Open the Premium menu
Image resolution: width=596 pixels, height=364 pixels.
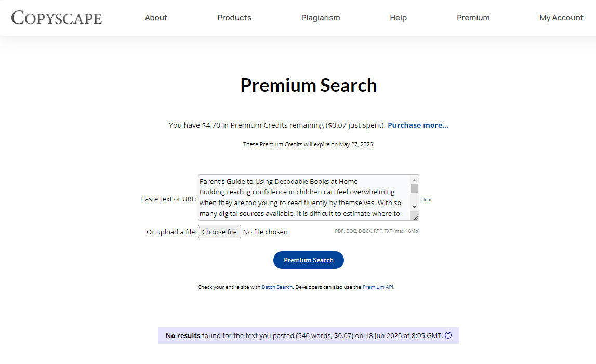pyautogui.click(x=473, y=18)
